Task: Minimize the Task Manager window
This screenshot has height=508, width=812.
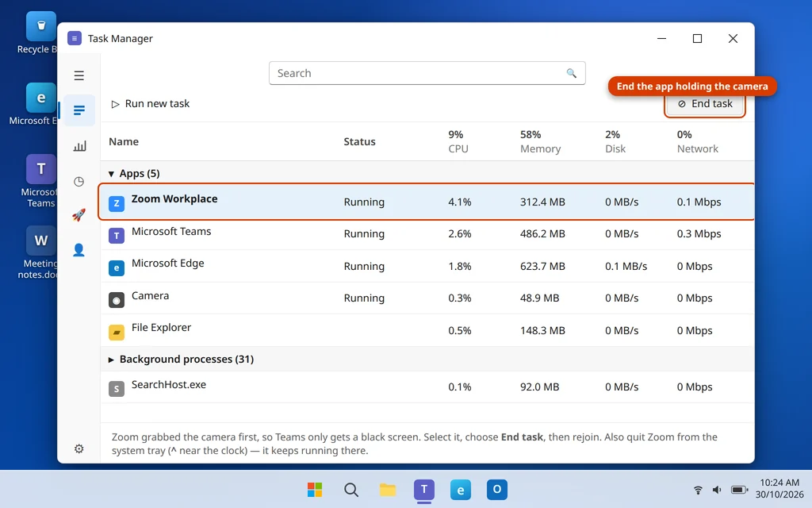Action: tap(662, 38)
